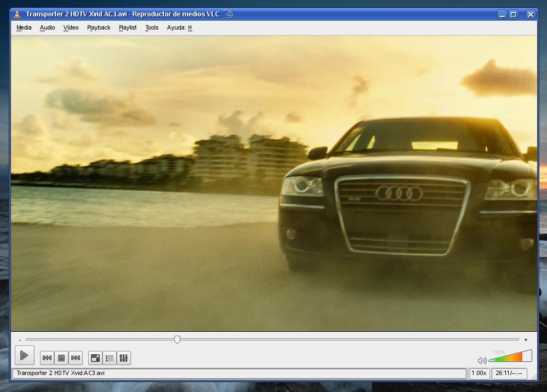Show the playlist window icon
This screenshot has height=392, width=547.
coord(110,358)
